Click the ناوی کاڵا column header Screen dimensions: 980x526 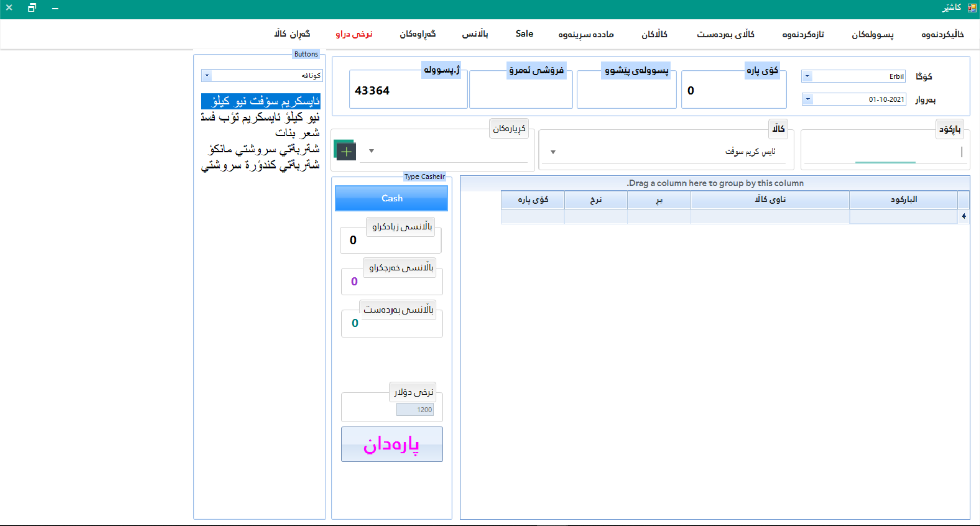[770, 200]
